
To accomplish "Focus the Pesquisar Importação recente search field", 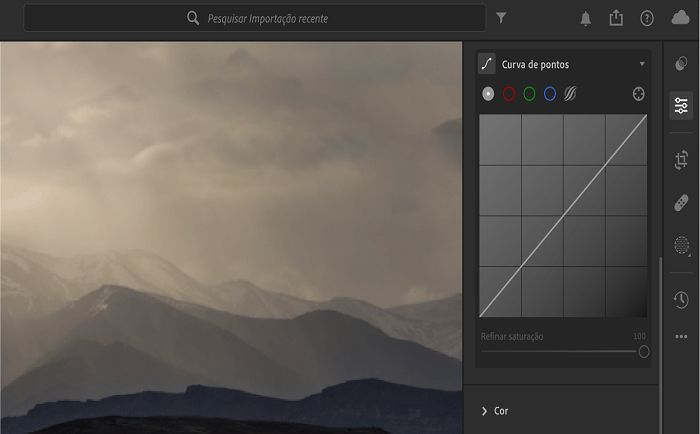I will point(254,18).
